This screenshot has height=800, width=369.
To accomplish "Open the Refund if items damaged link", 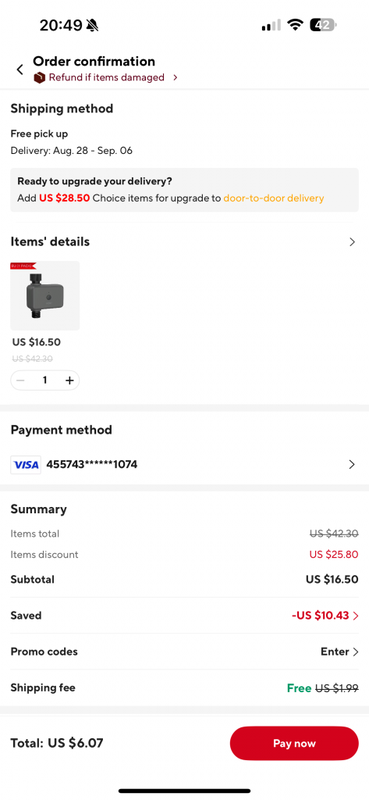I will 106,78.
